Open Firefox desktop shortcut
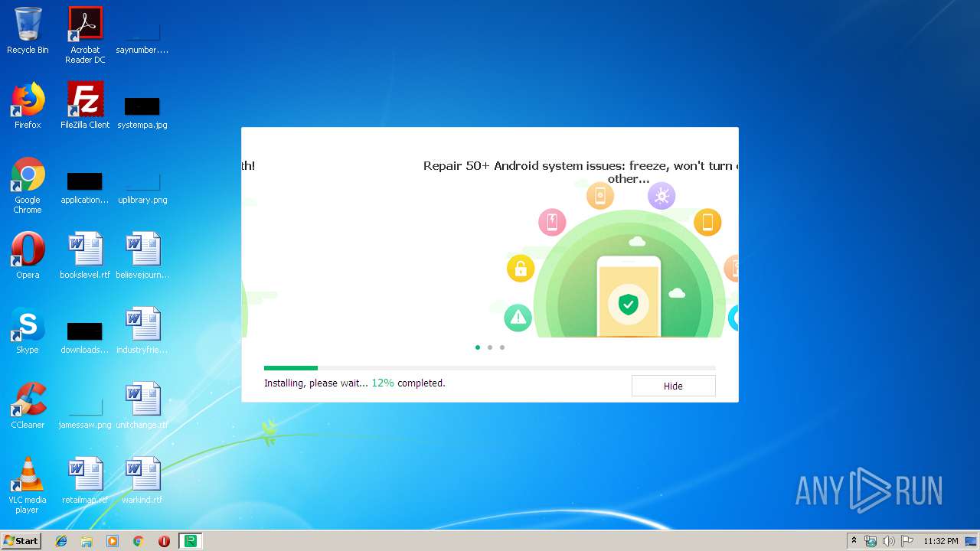 pyautogui.click(x=28, y=106)
